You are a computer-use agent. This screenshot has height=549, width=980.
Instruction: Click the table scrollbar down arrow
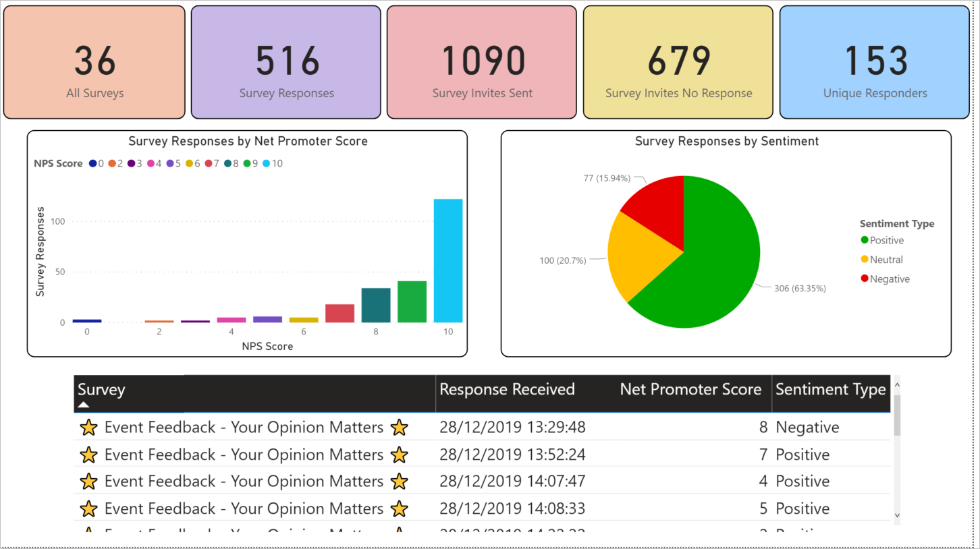pyautogui.click(x=897, y=515)
